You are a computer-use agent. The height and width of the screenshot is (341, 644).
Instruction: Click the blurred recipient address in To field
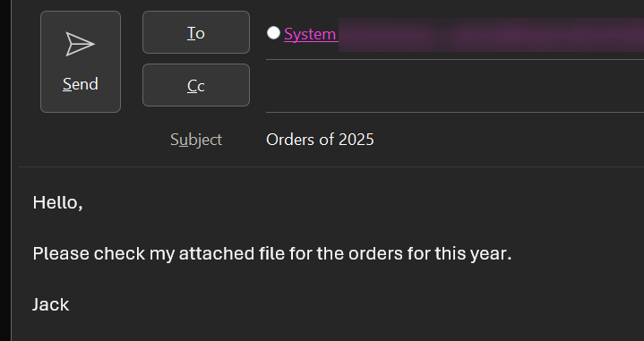point(491,35)
